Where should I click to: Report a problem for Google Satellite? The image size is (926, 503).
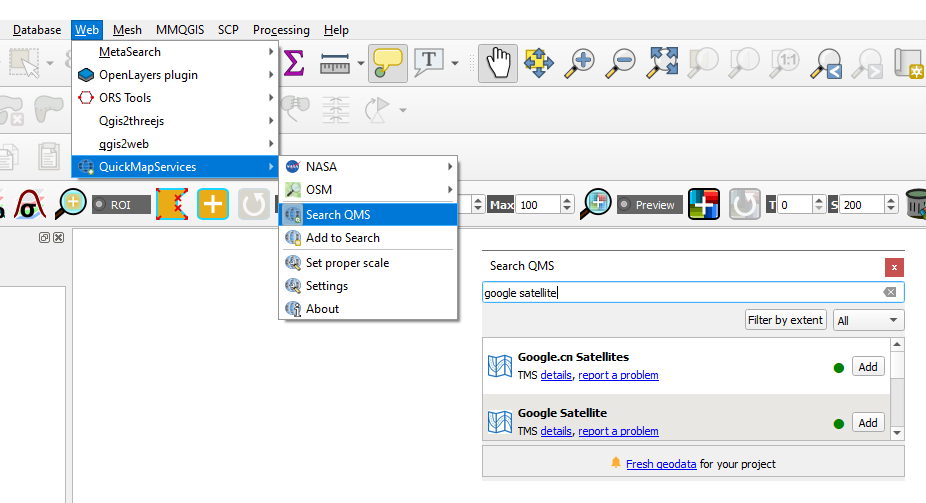(618, 431)
